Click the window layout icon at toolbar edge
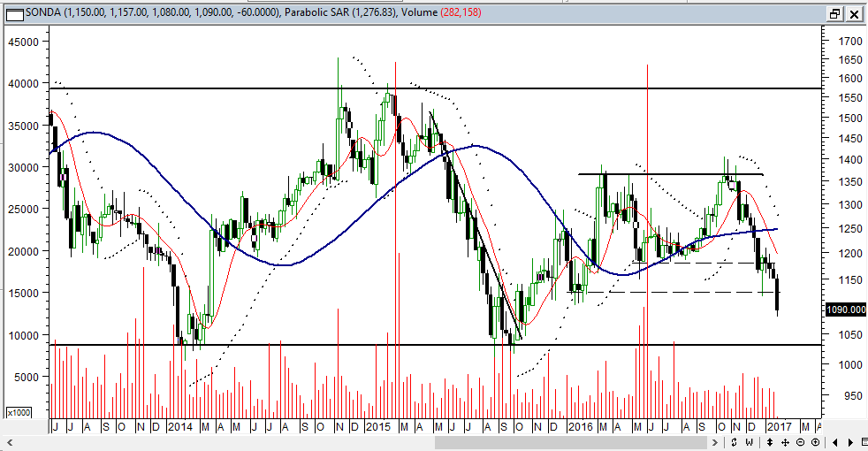Viewport: 868px width, 451px height. point(864,442)
